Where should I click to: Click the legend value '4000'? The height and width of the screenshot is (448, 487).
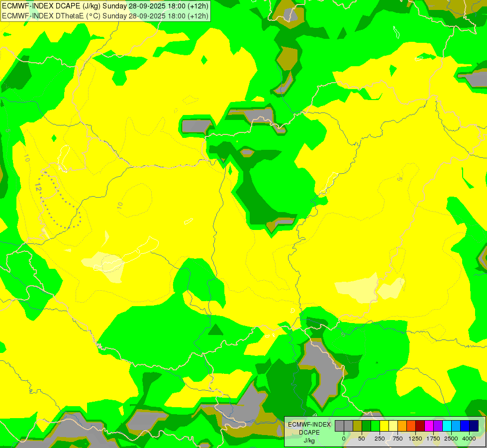[x=469, y=439]
